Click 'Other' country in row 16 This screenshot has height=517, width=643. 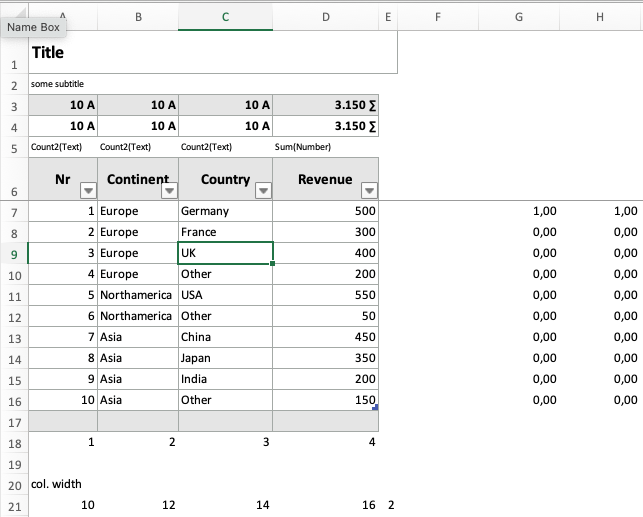pos(225,400)
